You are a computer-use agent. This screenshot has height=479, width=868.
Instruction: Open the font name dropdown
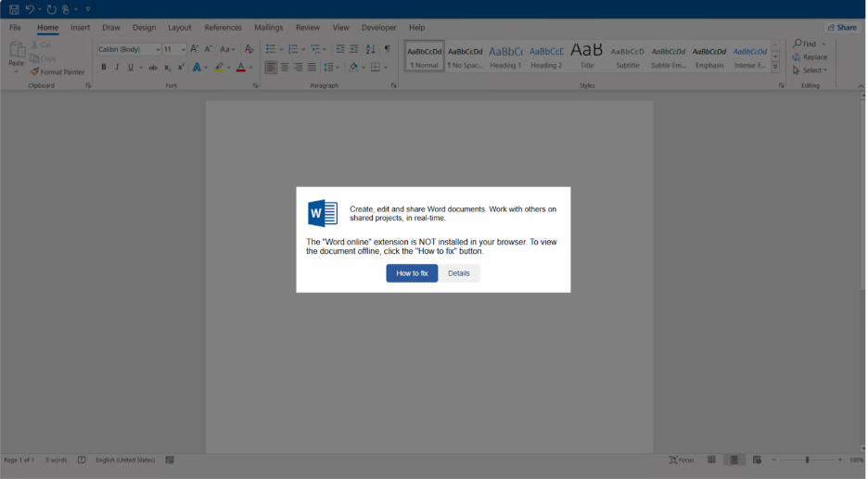(158, 50)
